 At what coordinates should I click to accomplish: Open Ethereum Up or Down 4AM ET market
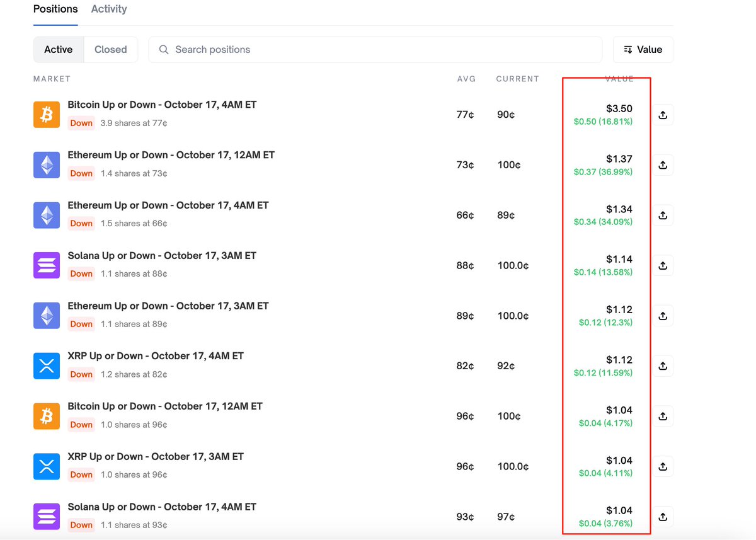point(168,205)
